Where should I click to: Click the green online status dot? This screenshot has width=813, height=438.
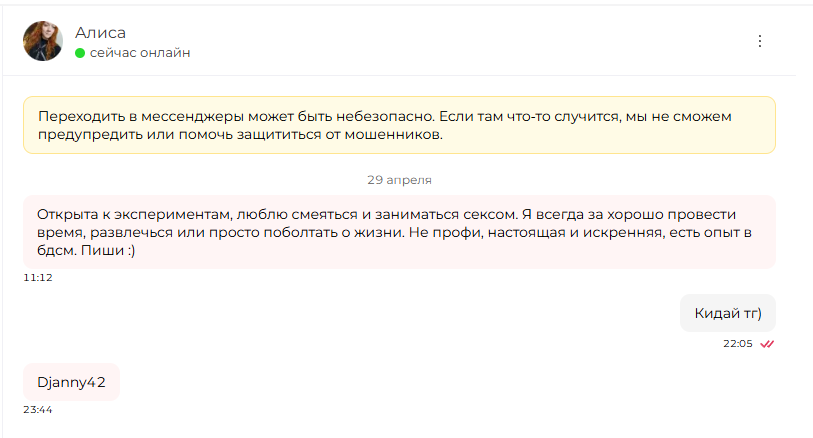click(x=80, y=53)
